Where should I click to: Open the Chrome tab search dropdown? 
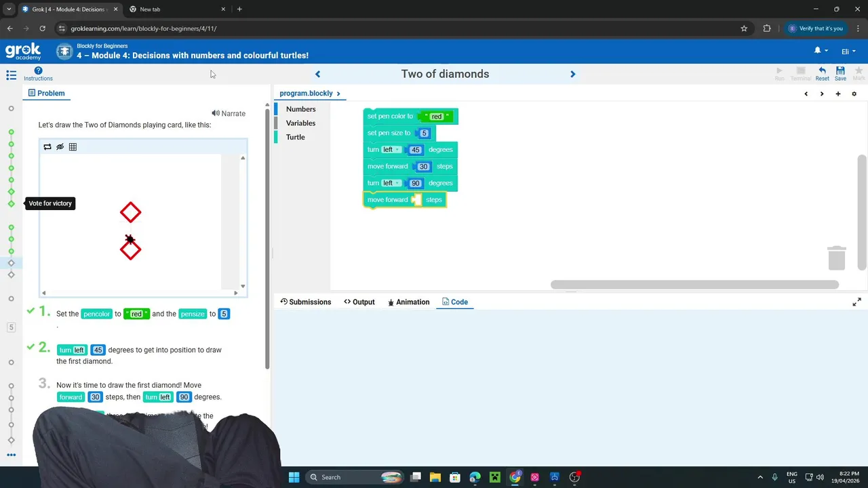(9, 9)
